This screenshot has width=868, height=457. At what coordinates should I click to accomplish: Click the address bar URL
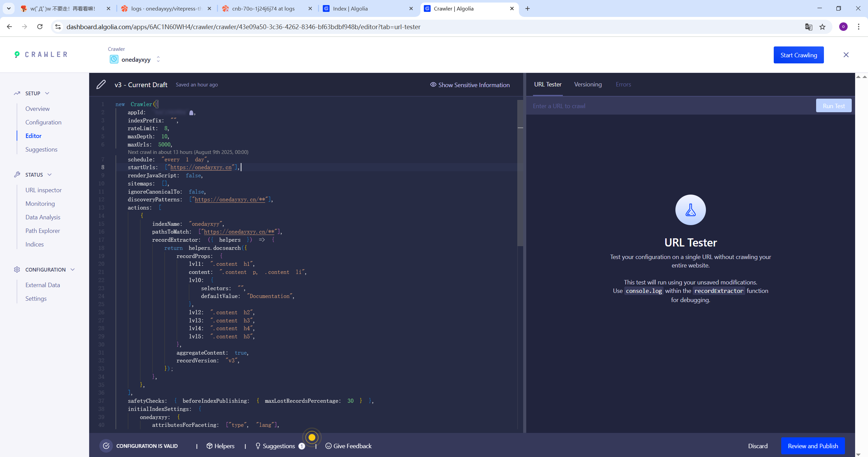[x=243, y=27]
